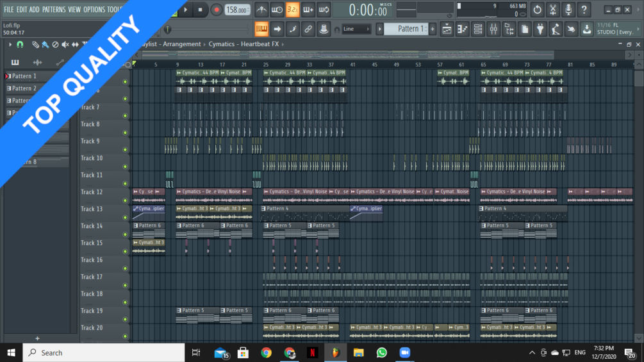Open the playlist options menu arrow
This screenshot has height=362, width=644.
10,44
